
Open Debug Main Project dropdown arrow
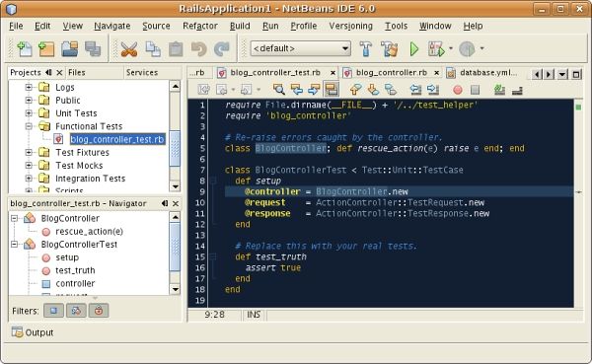(x=451, y=48)
